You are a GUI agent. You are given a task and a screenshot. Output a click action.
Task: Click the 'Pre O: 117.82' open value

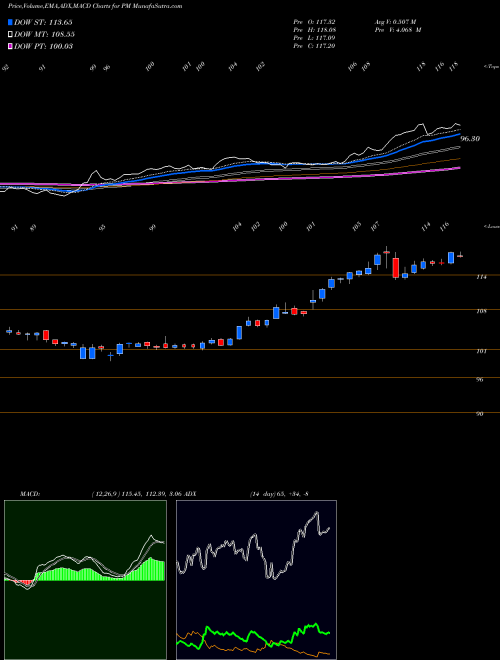pyautogui.click(x=314, y=21)
